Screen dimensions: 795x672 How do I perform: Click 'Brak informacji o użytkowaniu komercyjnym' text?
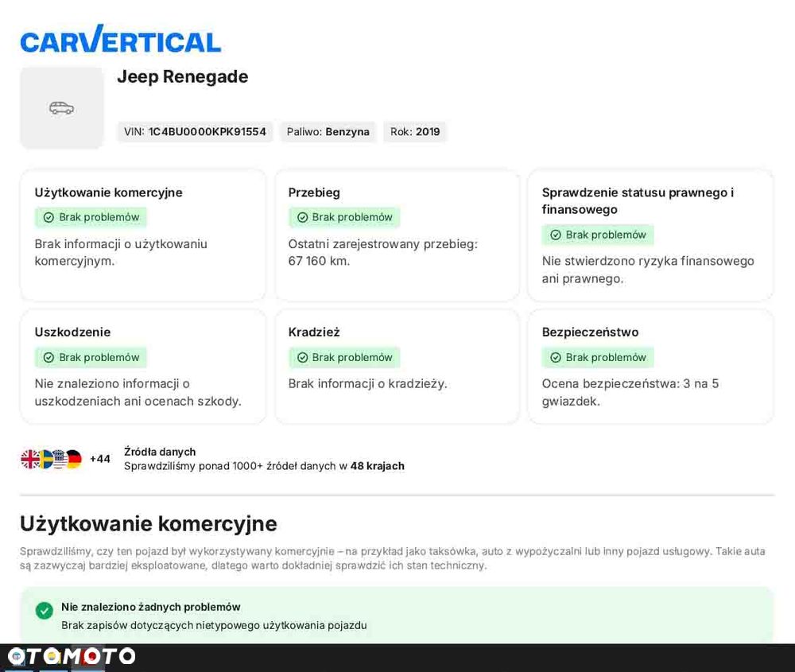[x=121, y=253]
